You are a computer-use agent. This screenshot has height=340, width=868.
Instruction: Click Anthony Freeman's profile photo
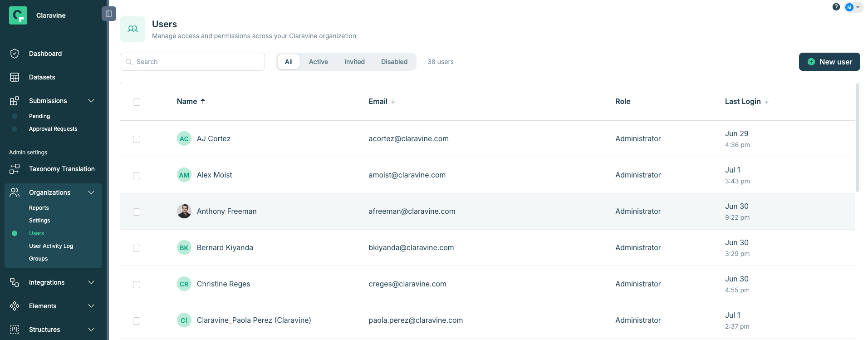(x=184, y=212)
